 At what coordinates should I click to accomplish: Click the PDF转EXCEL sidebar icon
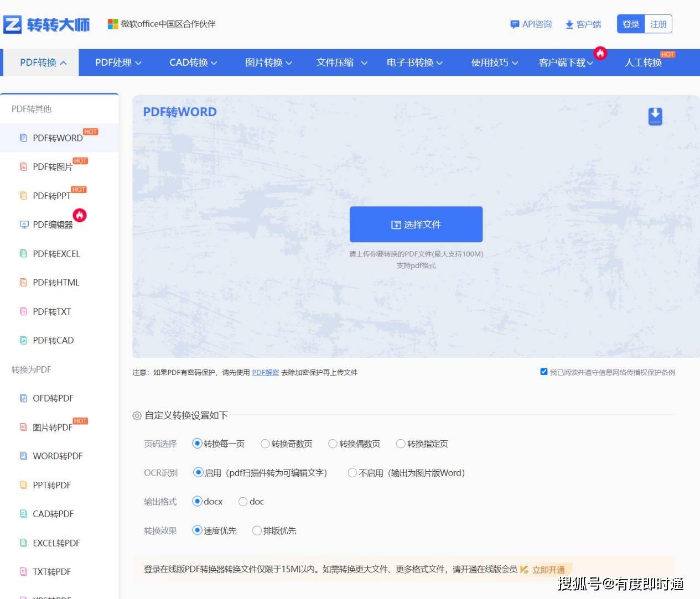tap(24, 254)
